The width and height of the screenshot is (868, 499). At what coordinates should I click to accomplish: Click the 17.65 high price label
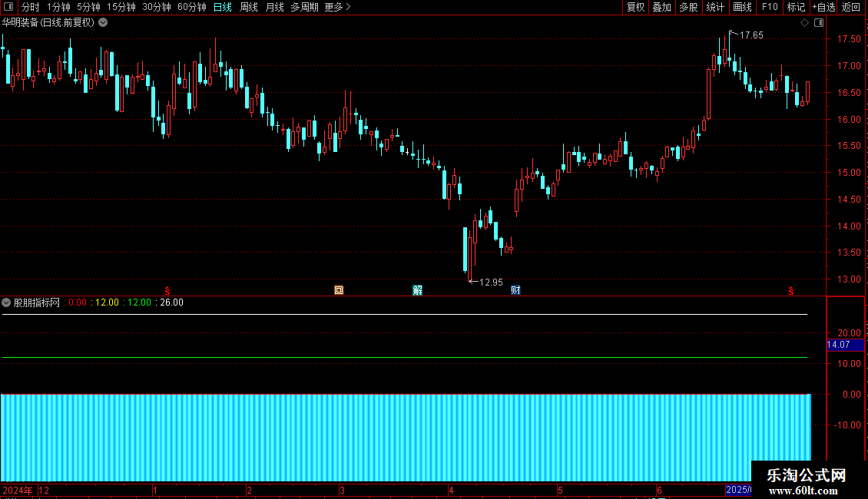click(x=751, y=35)
